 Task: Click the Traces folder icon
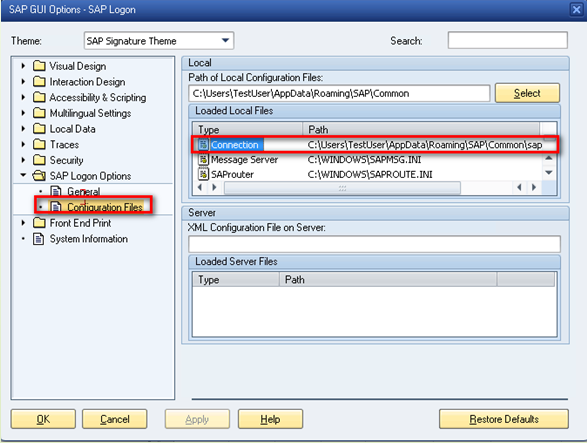click(39, 145)
